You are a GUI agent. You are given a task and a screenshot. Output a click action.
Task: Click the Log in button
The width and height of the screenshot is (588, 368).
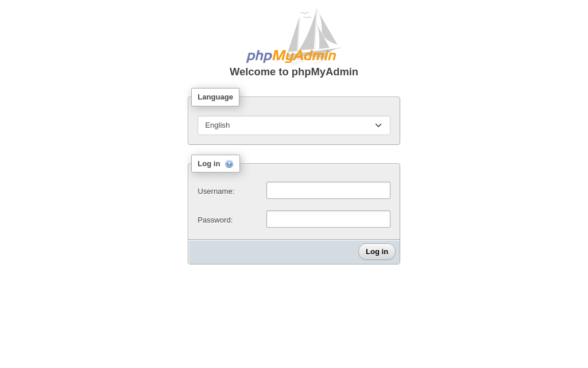coord(377,252)
